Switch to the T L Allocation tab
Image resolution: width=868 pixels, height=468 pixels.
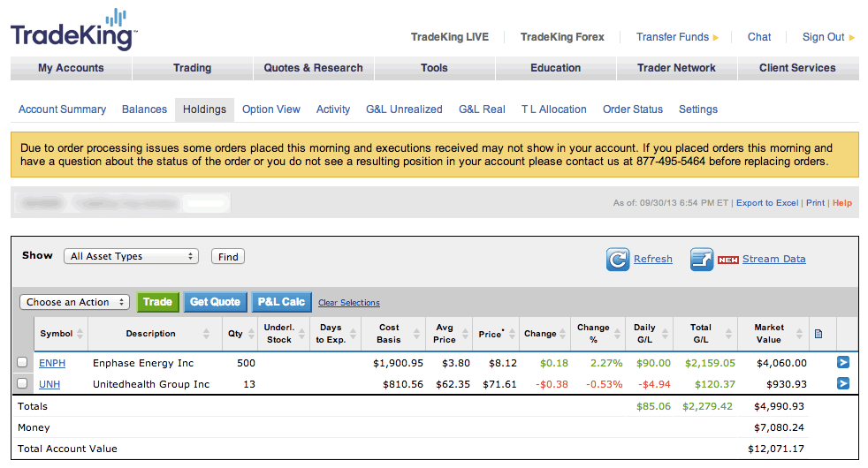pyautogui.click(x=553, y=109)
